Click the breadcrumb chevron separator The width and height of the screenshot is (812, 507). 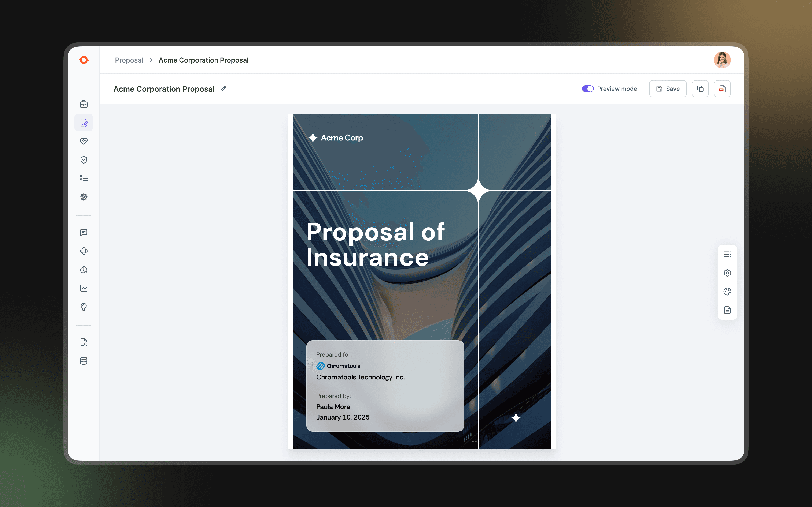pos(151,60)
